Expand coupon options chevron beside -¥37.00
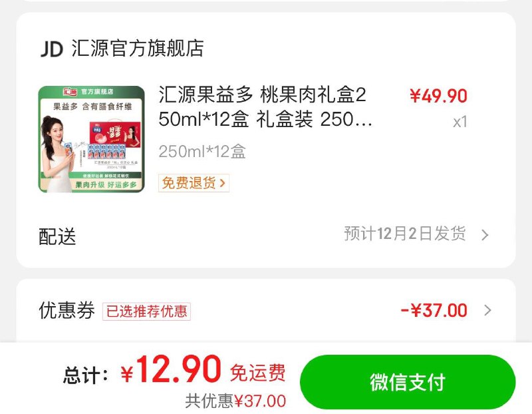 (487, 310)
